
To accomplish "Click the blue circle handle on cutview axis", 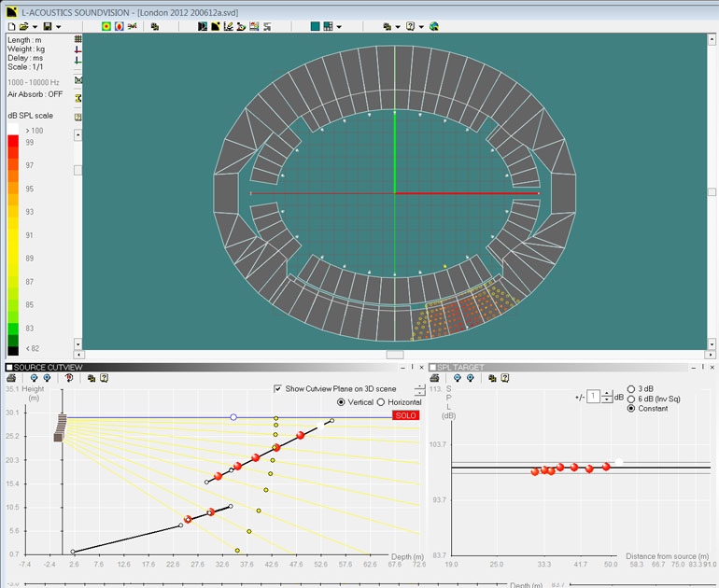I will pos(233,417).
